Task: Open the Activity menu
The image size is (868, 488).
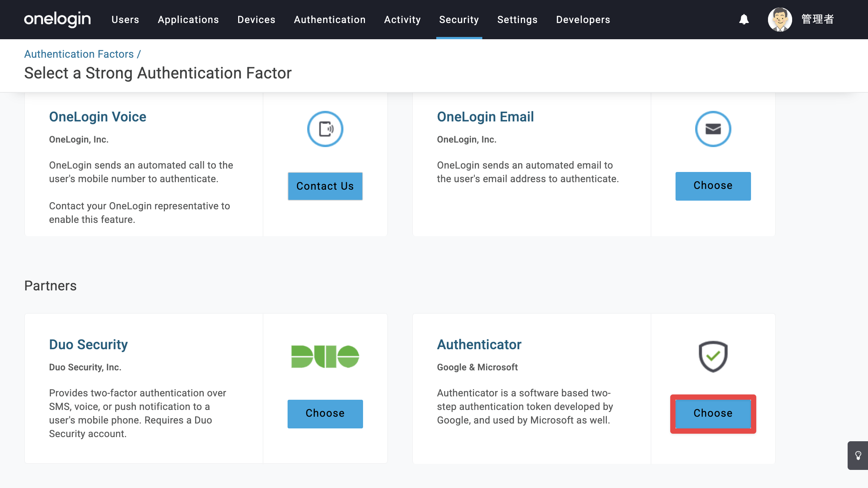Action: click(x=403, y=20)
